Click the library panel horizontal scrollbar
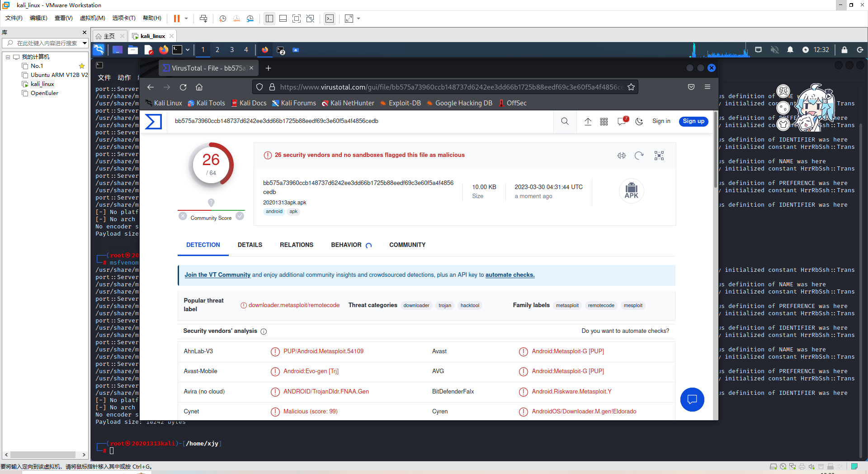Viewport: 868px width, 474px height. (43, 455)
